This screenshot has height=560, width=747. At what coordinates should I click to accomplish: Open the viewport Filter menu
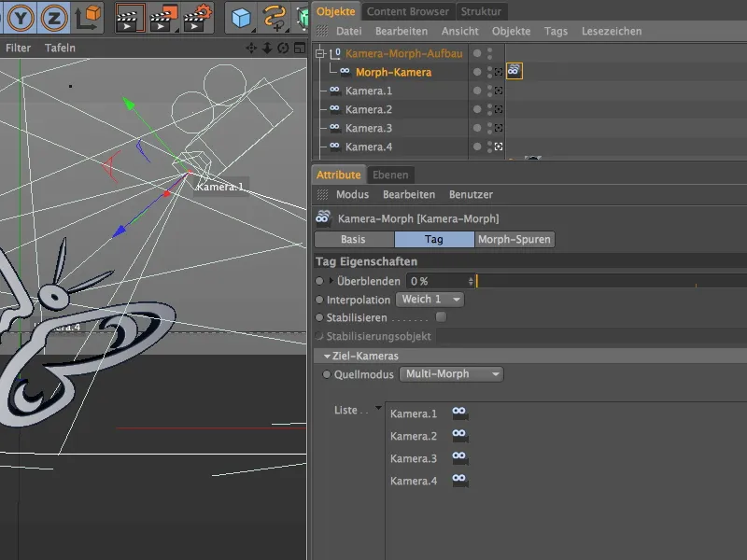coord(18,48)
